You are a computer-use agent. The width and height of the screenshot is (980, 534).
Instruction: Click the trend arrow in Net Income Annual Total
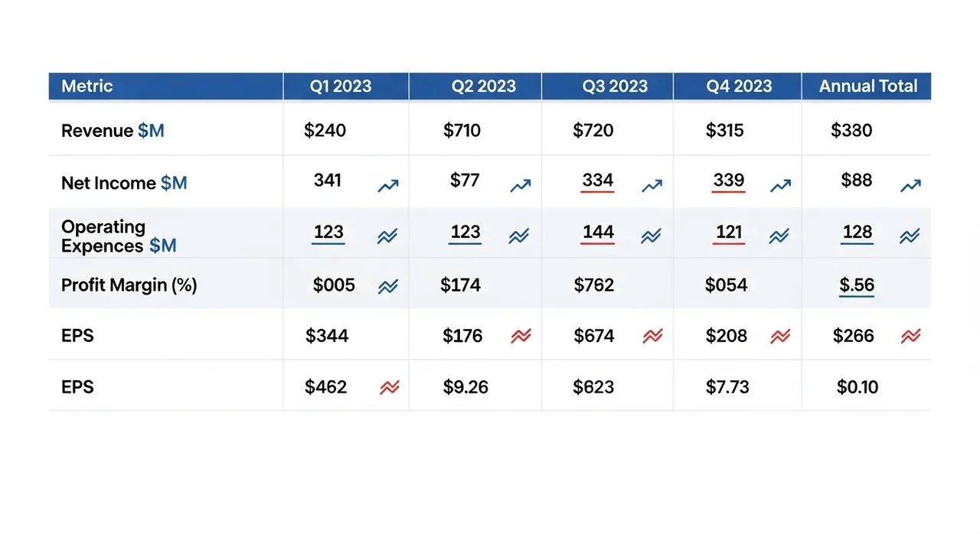coord(911,185)
